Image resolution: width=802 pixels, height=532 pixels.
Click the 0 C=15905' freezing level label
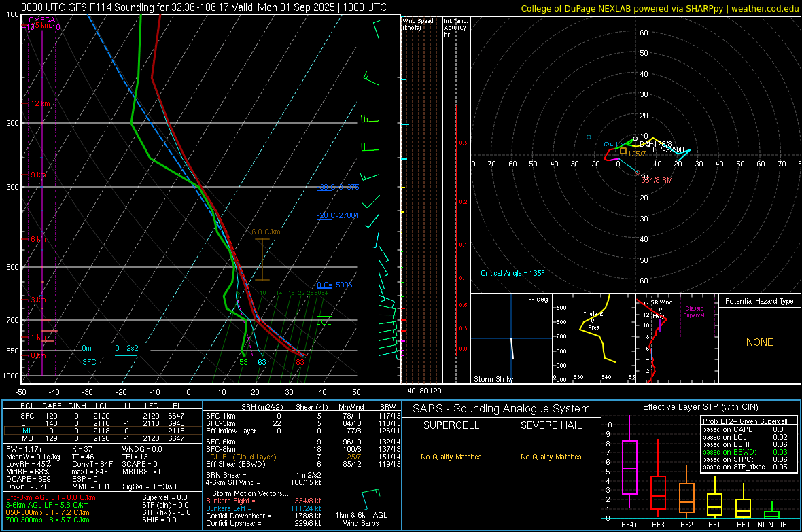point(335,285)
